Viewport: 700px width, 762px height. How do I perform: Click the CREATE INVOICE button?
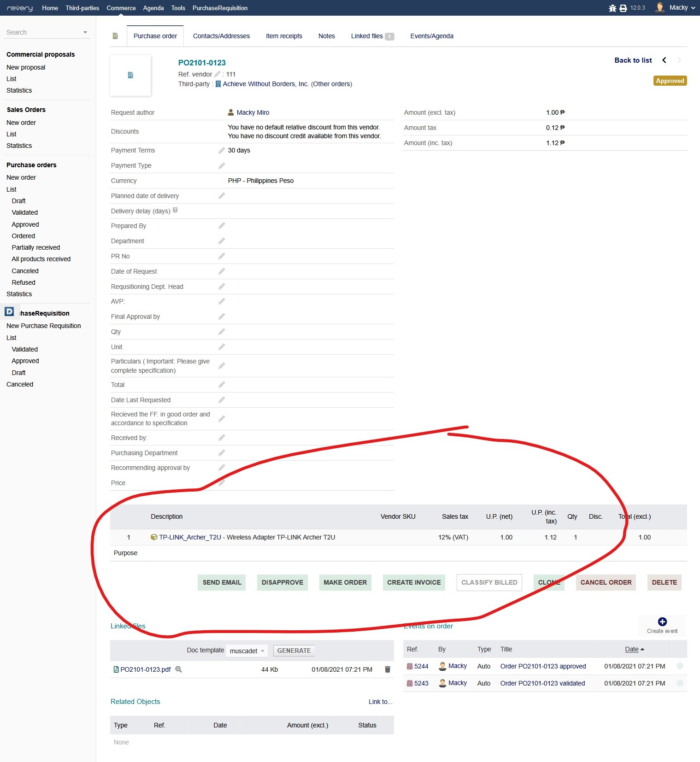point(414,582)
